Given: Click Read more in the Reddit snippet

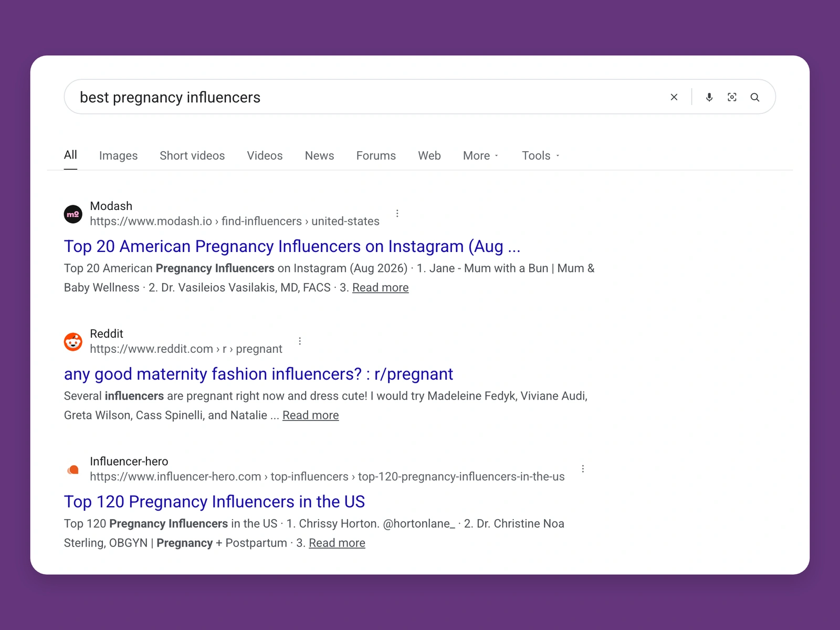Looking at the screenshot, I should tap(311, 415).
